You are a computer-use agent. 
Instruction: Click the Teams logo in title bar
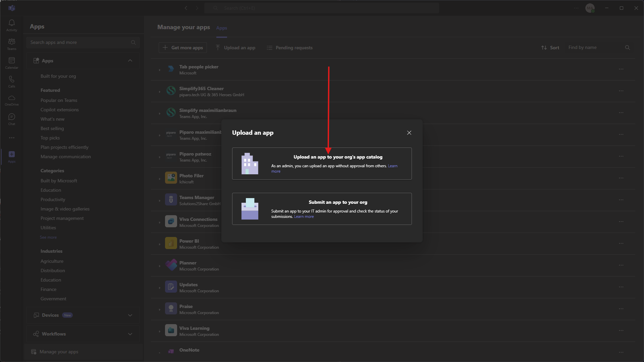click(12, 8)
